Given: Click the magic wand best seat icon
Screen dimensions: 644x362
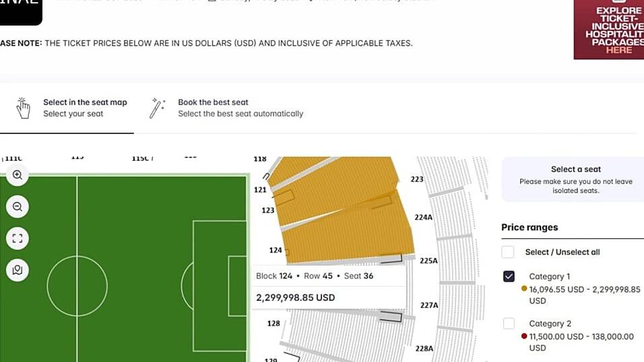Looking at the screenshot, I should tap(158, 108).
